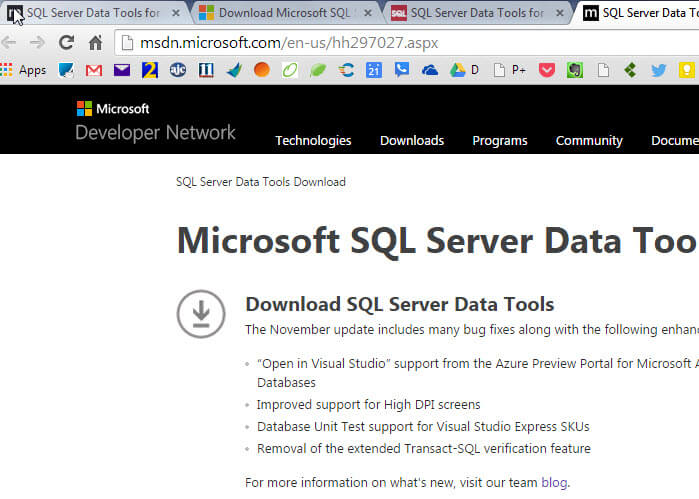The height and width of the screenshot is (499, 699).
Task: Switch to the Download Microsoft SQL tab
Action: 284,13
